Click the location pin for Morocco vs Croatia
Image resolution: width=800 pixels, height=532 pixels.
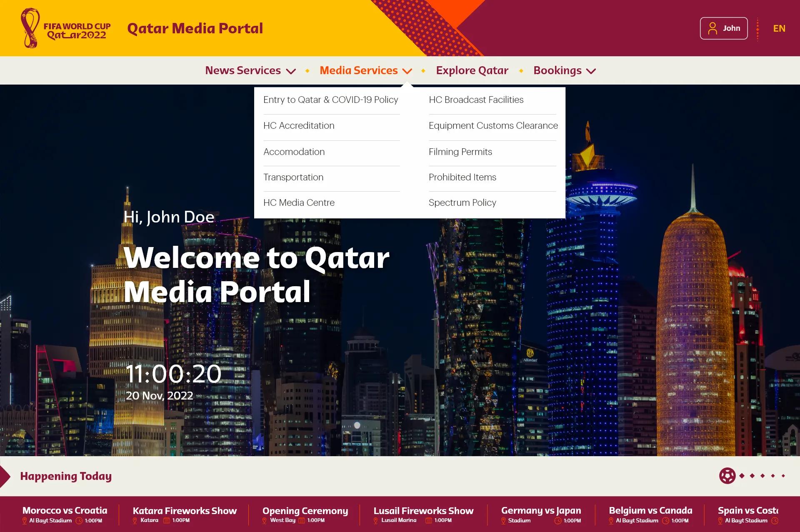25,521
